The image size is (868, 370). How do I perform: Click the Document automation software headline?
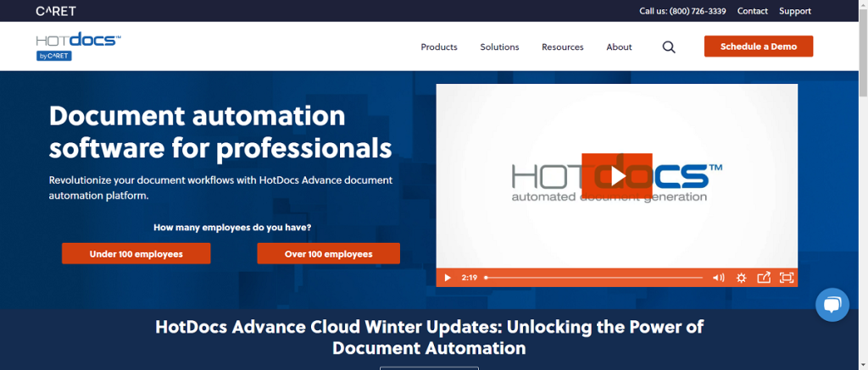pyautogui.click(x=220, y=131)
